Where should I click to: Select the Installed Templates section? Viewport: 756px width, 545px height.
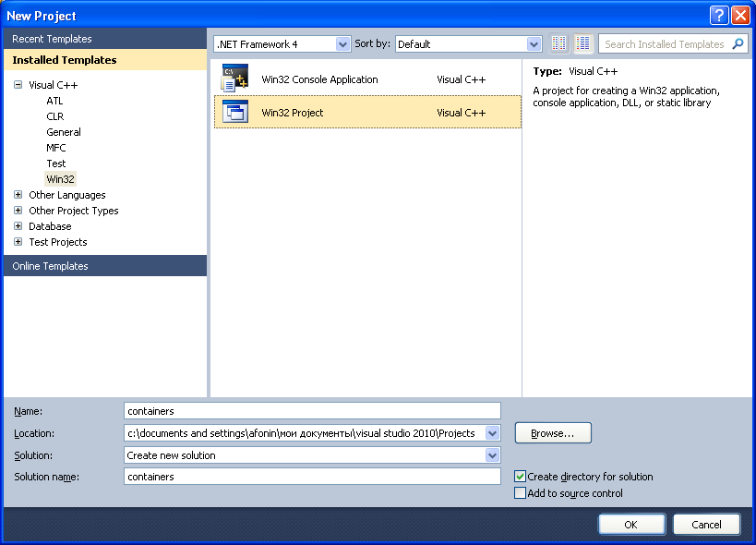click(105, 60)
